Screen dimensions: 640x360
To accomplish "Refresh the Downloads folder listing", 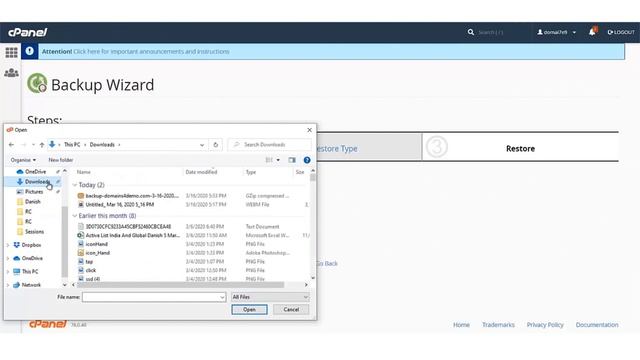I will point(216,144).
